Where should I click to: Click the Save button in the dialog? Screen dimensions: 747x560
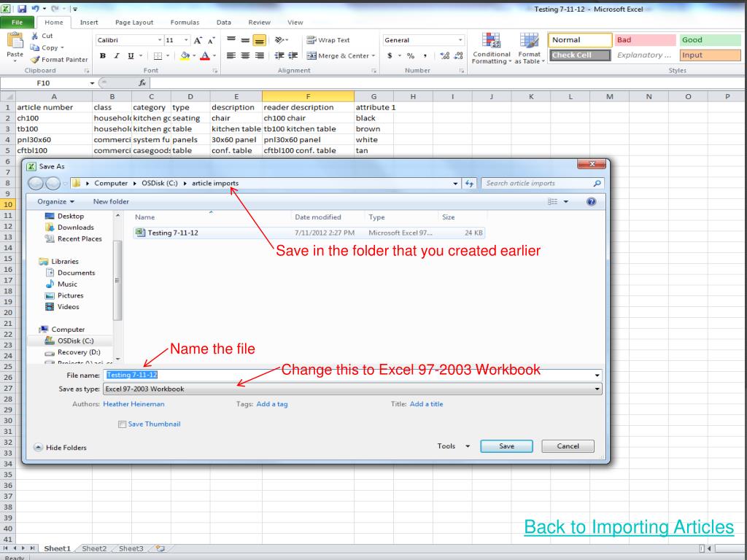tap(506, 446)
